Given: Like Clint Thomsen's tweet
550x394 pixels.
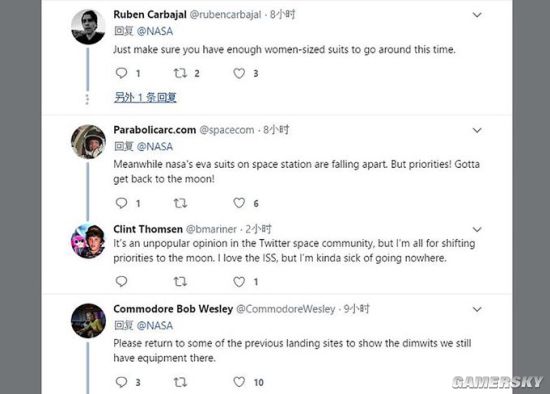Looking at the screenshot, I should (239, 282).
